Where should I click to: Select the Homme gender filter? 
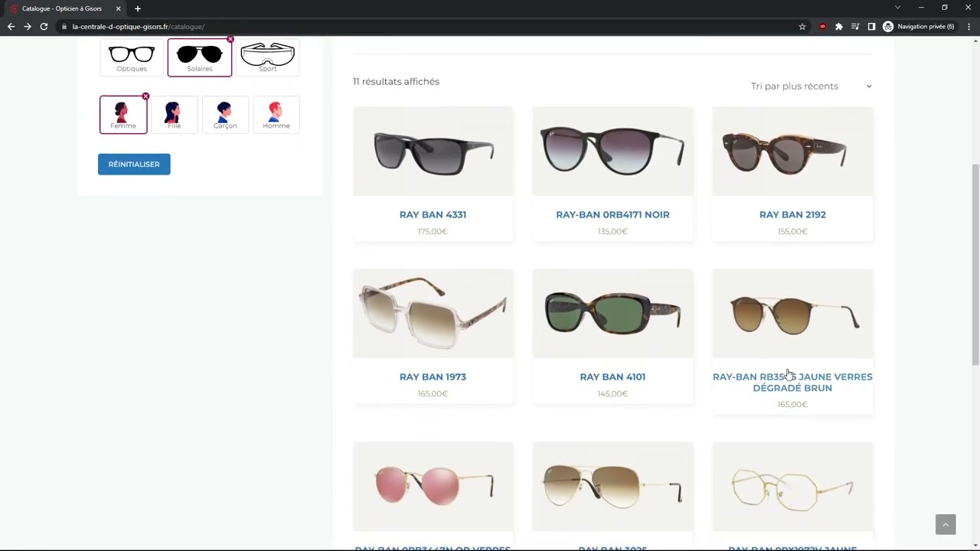point(276,115)
